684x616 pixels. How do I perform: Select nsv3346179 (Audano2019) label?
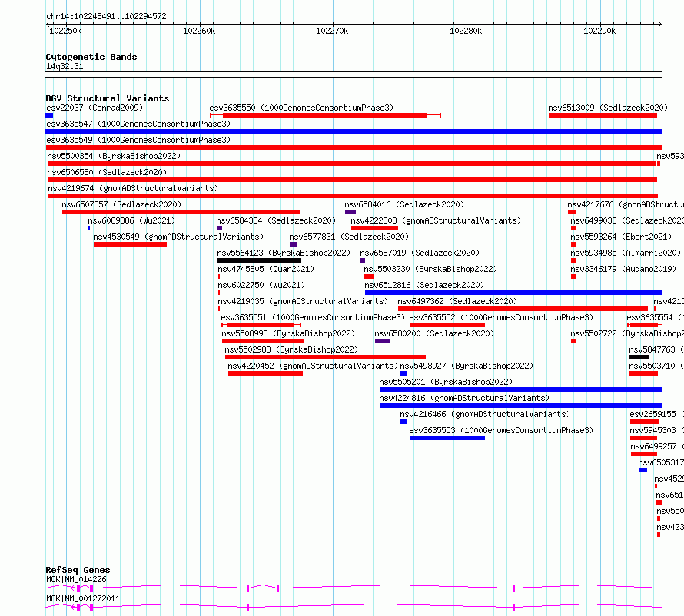tap(623, 269)
